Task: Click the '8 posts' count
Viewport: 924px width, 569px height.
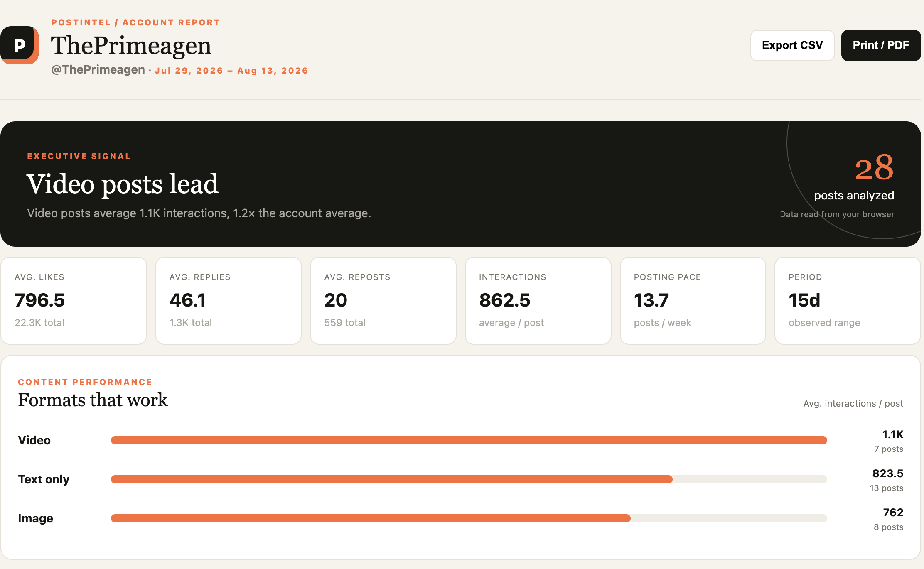Action: pos(889,527)
